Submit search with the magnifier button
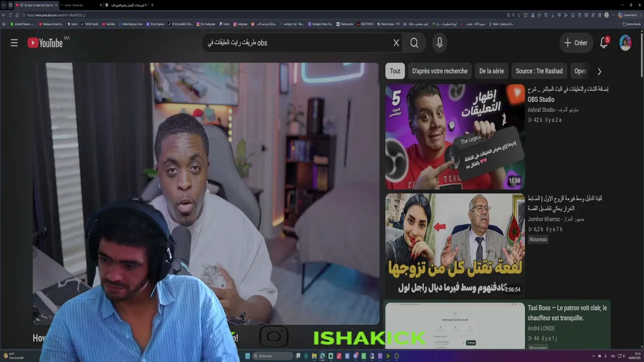 [414, 43]
